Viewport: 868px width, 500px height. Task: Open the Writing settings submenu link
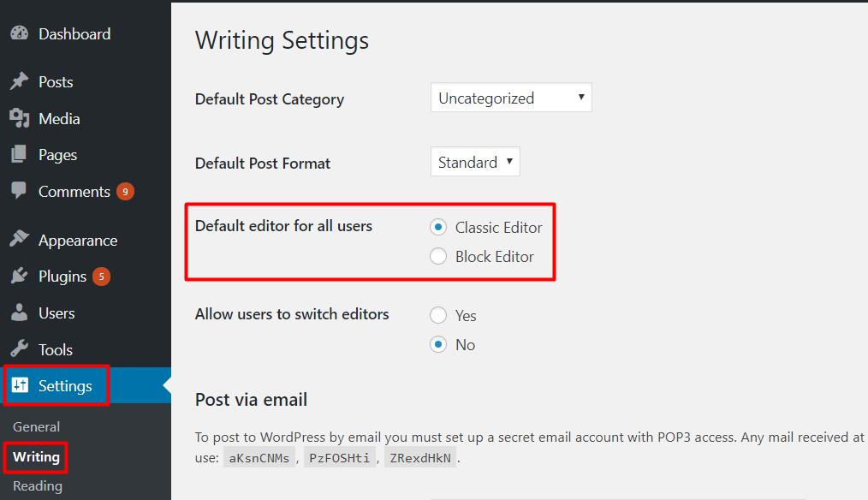(x=37, y=457)
